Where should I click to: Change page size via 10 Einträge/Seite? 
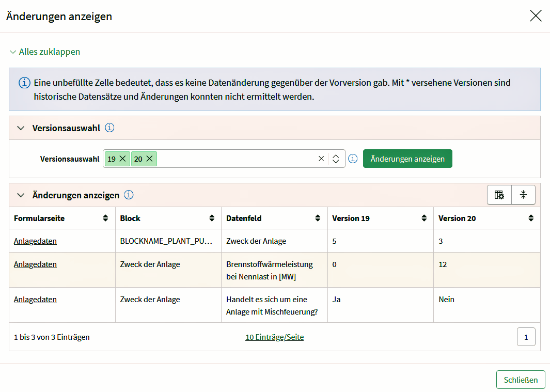274,337
